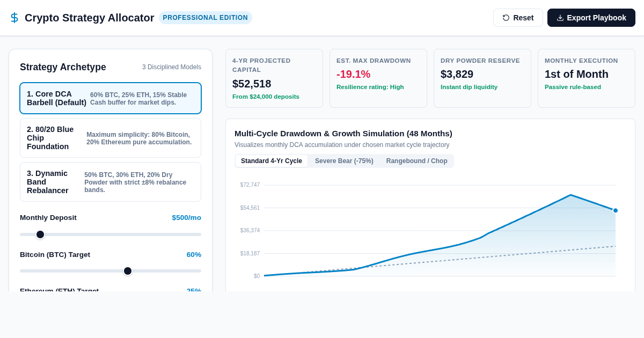Screen dimensions: 644x338
Task: Click the 4-Yr Projected Capital value $52,518
Action: (x=252, y=84)
